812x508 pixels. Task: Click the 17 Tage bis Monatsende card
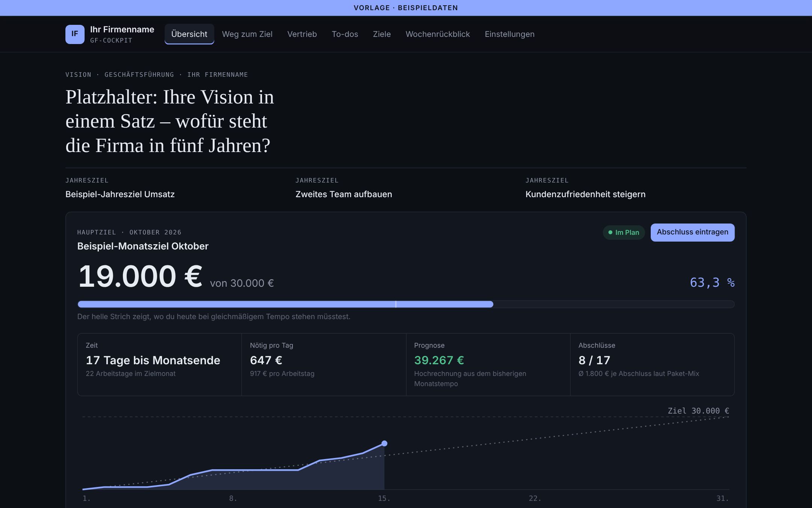click(x=159, y=364)
